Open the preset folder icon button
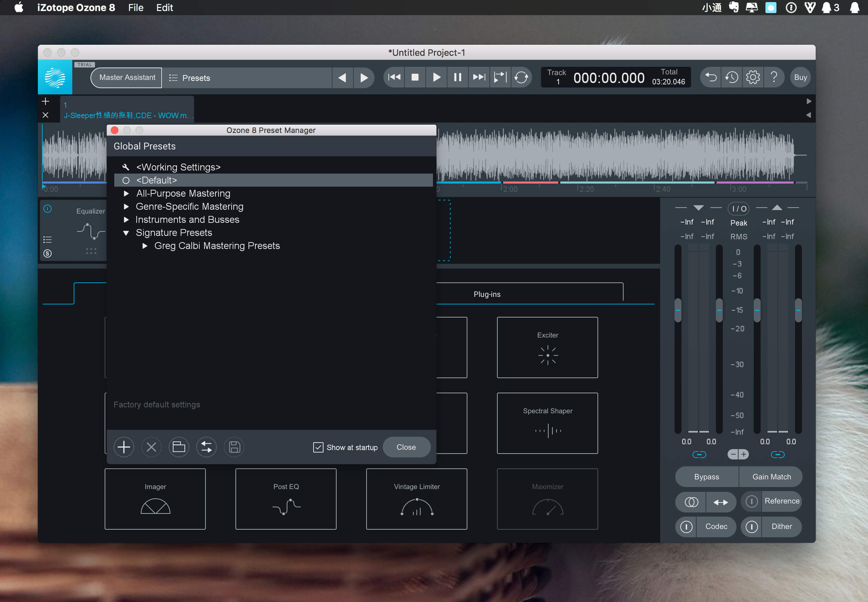 179,447
